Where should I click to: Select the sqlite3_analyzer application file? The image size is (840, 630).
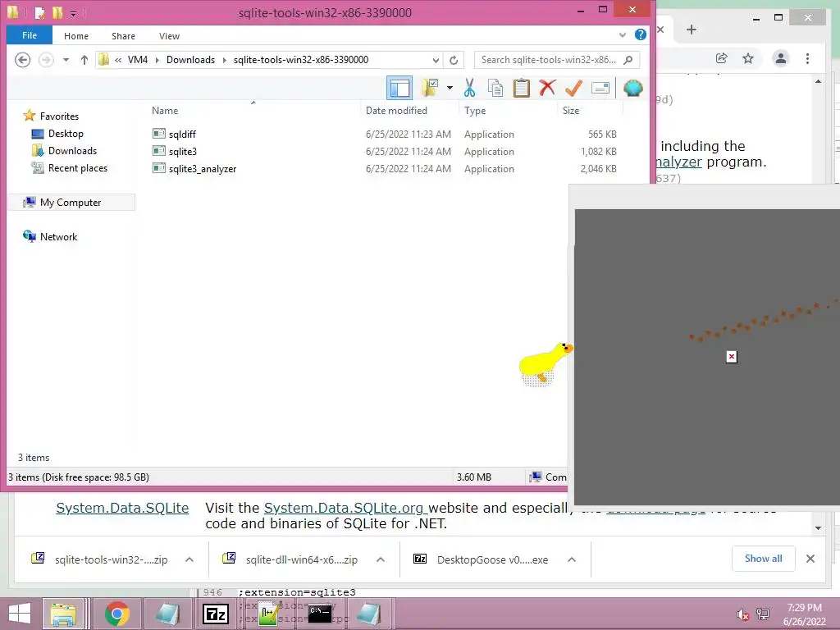click(x=203, y=168)
